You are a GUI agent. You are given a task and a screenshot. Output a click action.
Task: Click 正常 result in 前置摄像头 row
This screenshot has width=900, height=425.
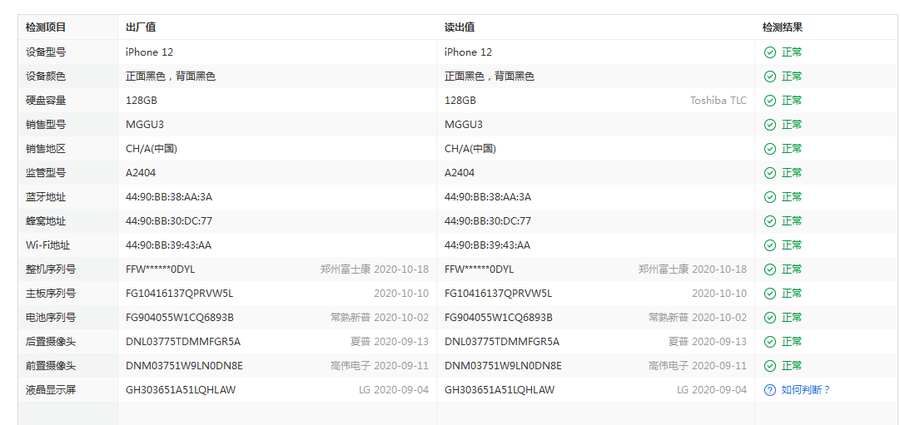(x=792, y=366)
